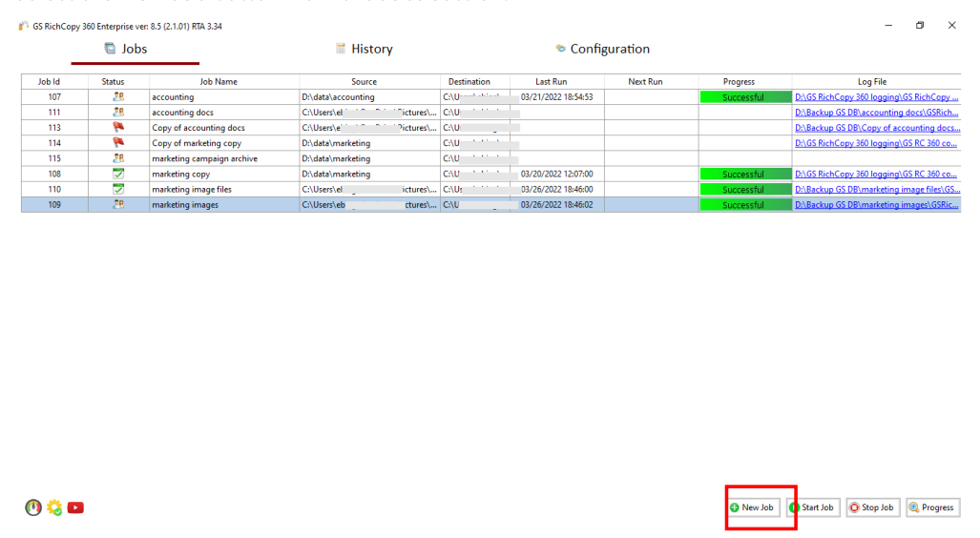The image size is (980, 538).
Task: Click Job Id cell 110
Action: (54, 189)
